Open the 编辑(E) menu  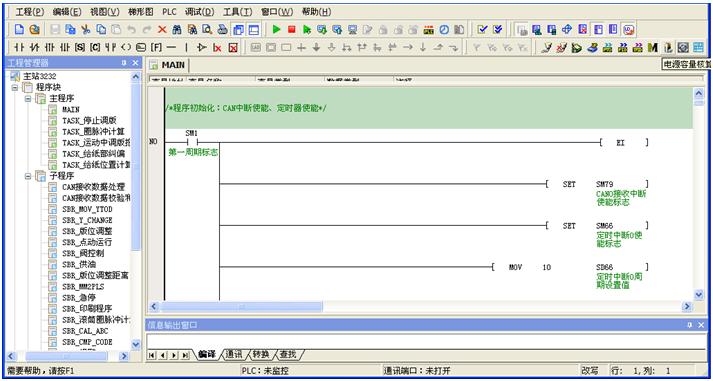click(67, 12)
